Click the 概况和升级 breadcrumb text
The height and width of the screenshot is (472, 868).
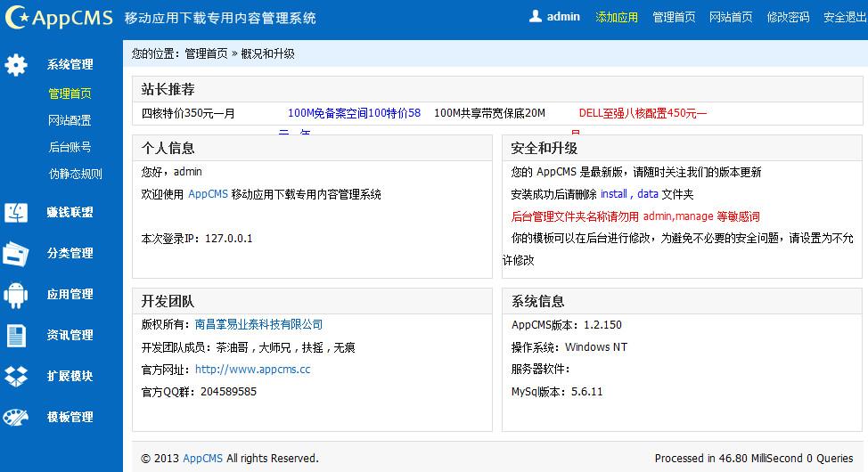click(x=268, y=53)
